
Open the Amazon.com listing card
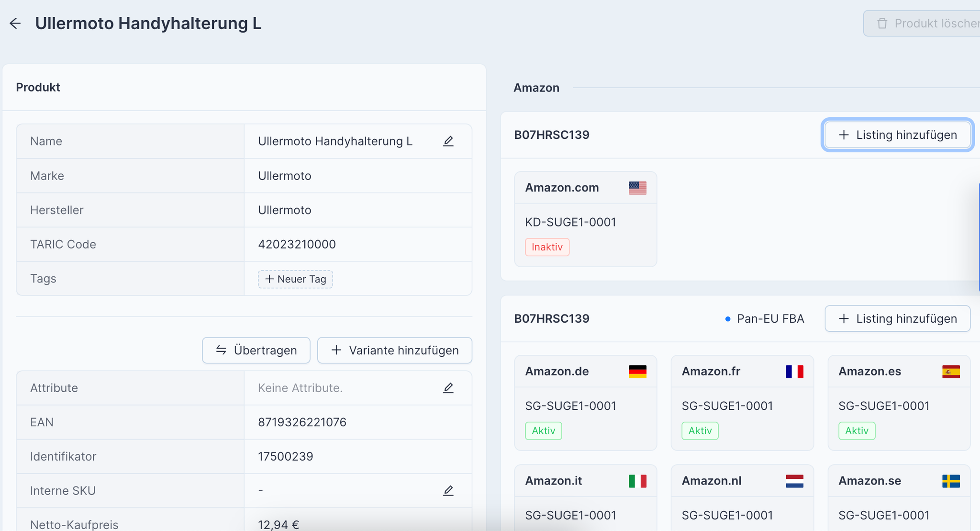pyautogui.click(x=586, y=219)
